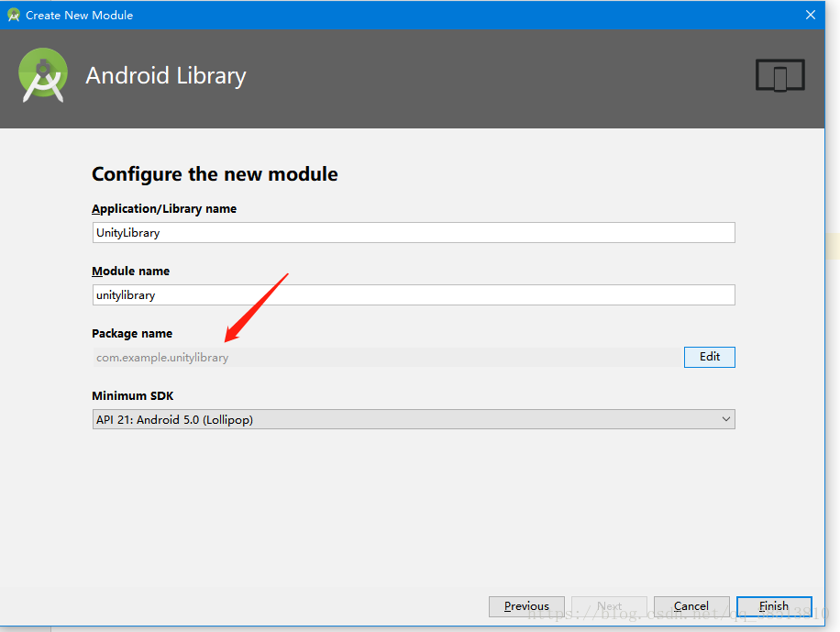
Task: Click the Edit button for package name
Action: (709, 357)
